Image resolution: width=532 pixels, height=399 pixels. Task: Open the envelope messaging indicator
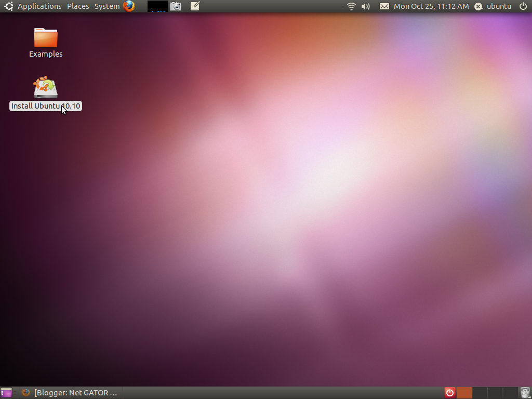tap(384, 6)
